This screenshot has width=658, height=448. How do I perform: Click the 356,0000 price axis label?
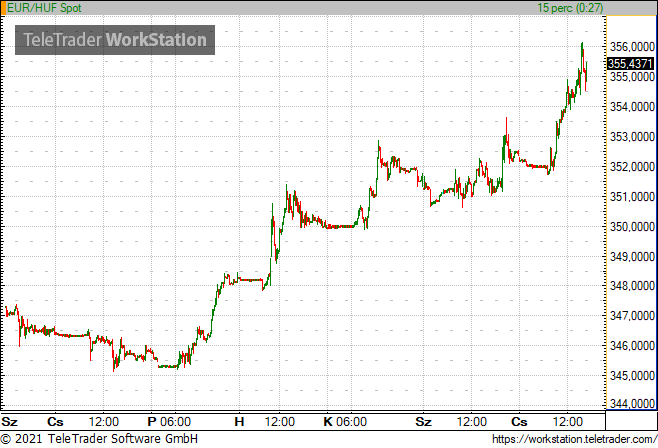[x=632, y=47]
